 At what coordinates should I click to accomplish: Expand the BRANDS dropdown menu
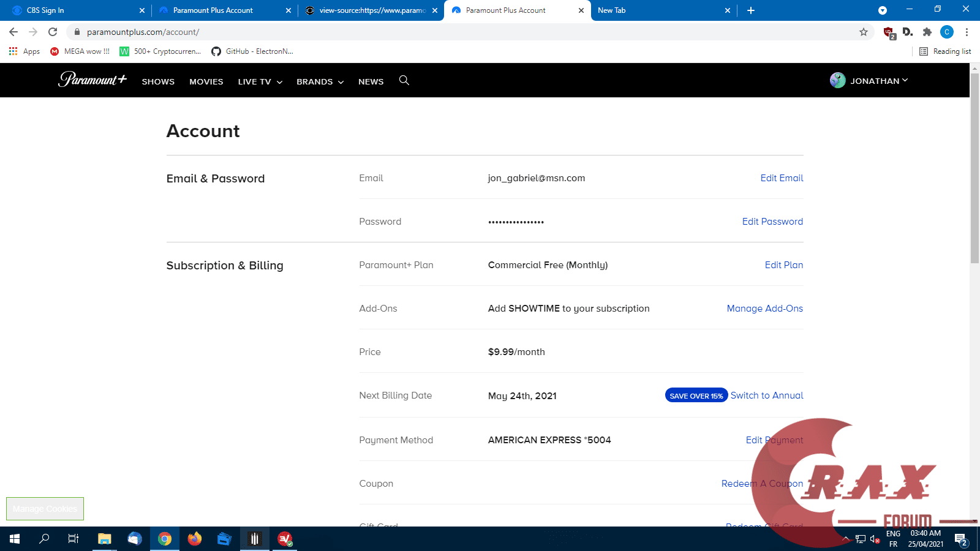[320, 81]
